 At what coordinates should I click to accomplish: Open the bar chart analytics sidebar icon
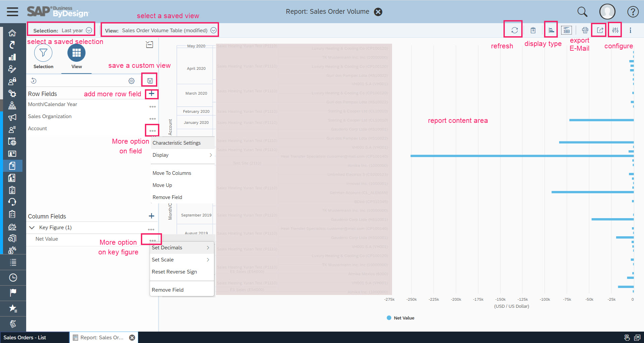[12, 57]
